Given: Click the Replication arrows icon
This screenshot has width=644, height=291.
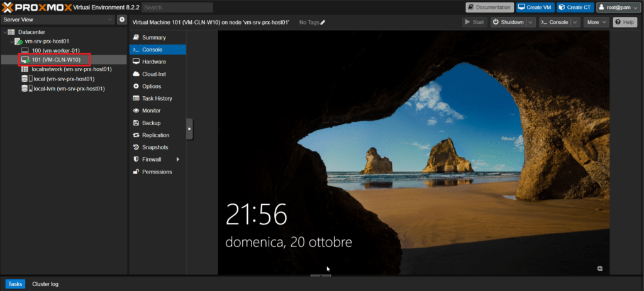Looking at the screenshot, I should click(136, 135).
